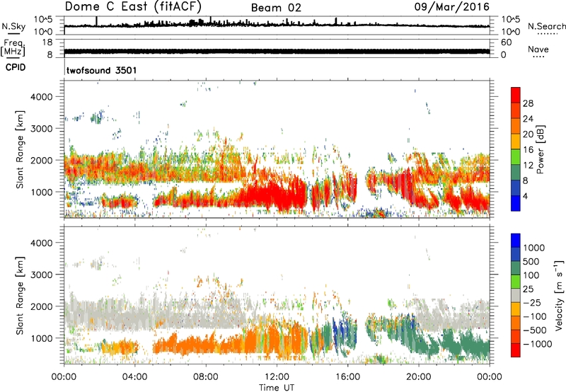Select the light green 25–100 velocity segment

pyautogui.click(x=516, y=282)
